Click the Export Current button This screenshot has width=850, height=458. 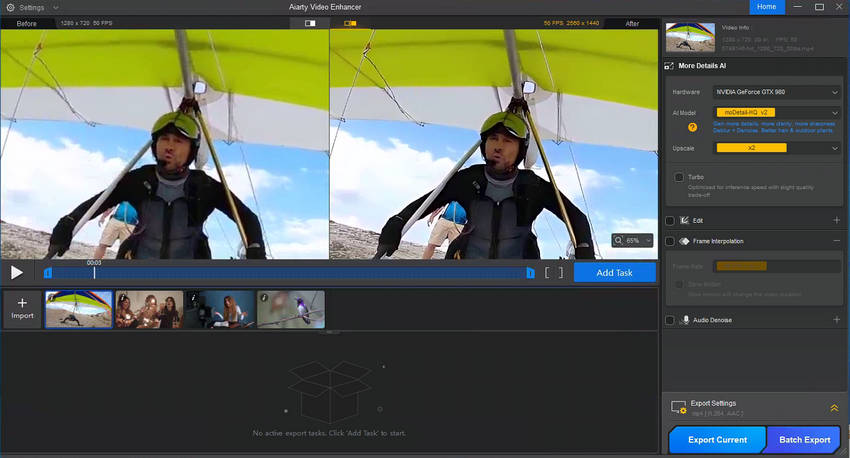tap(717, 440)
